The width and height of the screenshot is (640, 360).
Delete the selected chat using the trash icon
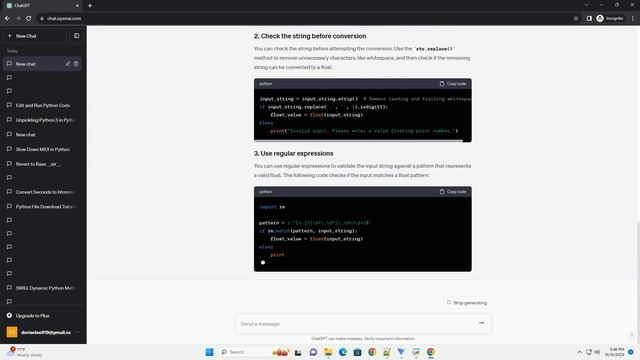76,64
